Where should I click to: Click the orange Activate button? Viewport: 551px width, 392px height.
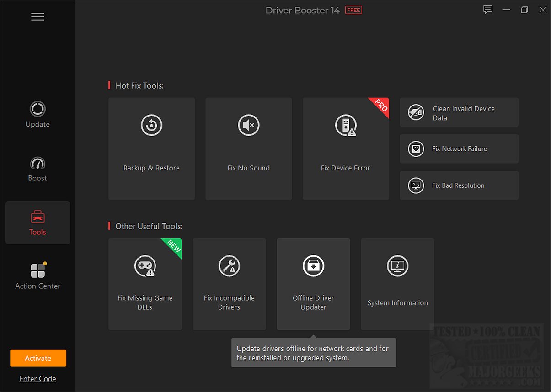[38, 358]
